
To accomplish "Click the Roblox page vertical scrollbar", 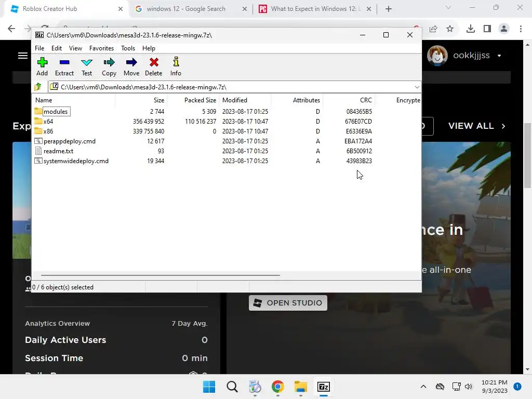I will point(527,155).
